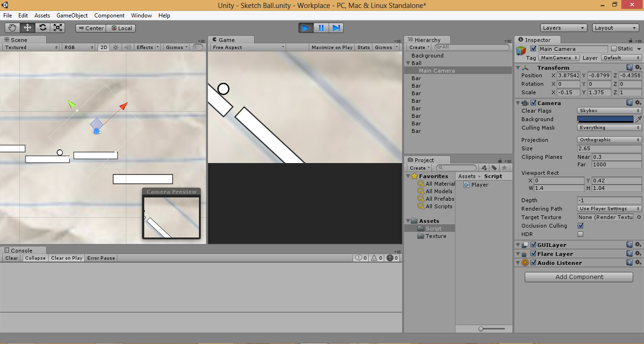Toggle Scene view lighting sun icon
Viewport: 644px width, 344px height.
pyautogui.click(x=116, y=47)
